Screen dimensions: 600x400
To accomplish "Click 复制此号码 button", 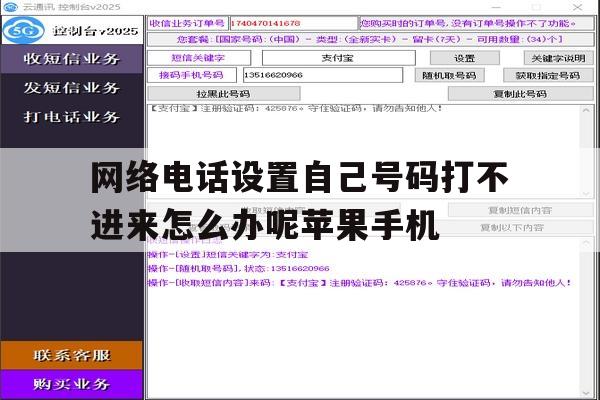I will click(520, 94).
